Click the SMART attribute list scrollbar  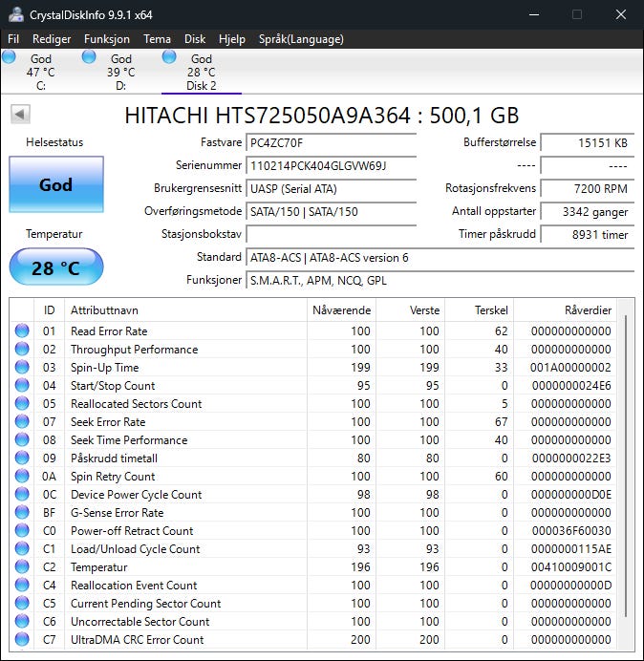[x=626, y=474]
